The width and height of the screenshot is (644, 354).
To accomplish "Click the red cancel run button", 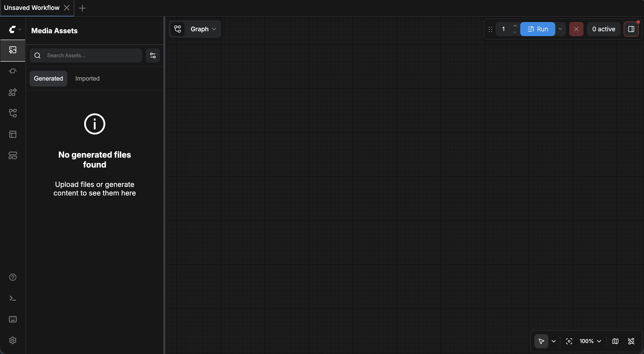I will pyautogui.click(x=576, y=29).
